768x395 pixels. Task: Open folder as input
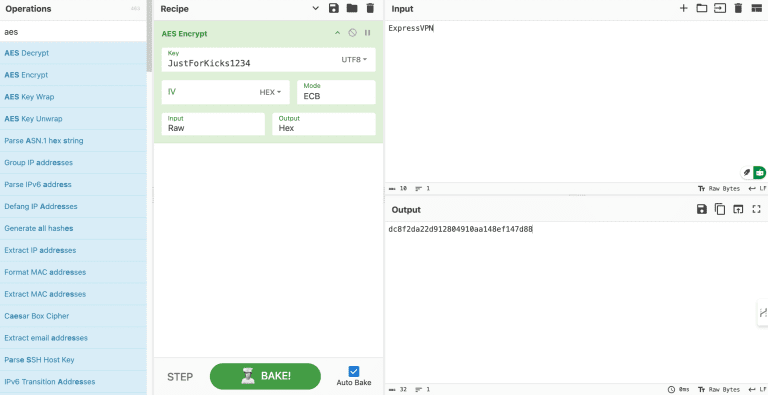[x=702, y=8]
